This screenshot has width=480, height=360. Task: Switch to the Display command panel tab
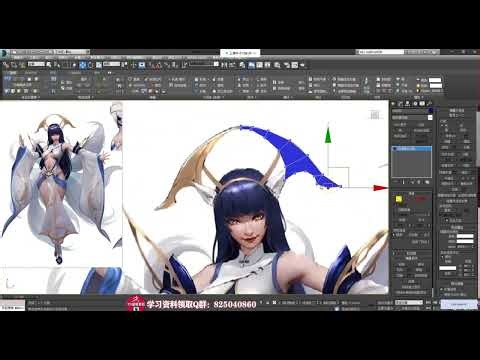click(422, 104)
